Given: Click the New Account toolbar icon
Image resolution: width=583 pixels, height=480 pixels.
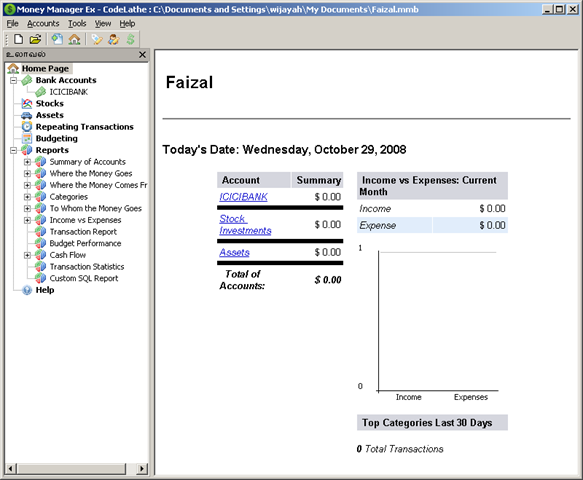Looking at the screenshot, I should click(57, 39).
